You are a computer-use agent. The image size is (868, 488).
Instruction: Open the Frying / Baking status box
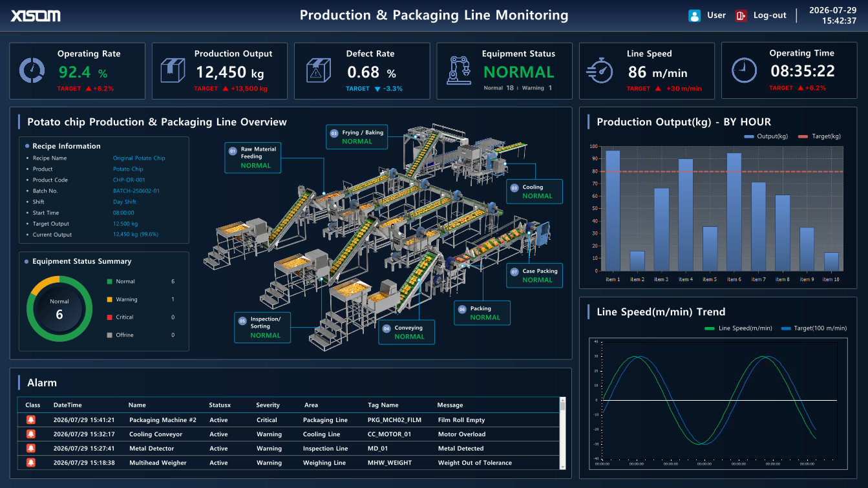point(357,137)
